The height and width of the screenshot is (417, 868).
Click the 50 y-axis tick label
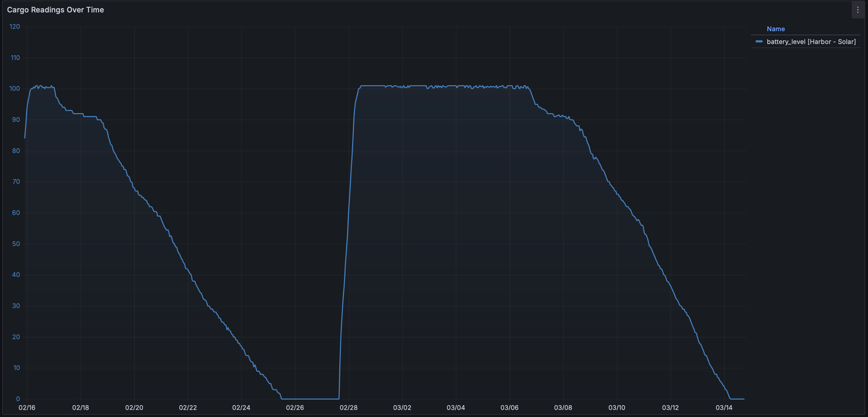(x=16, y=244)
